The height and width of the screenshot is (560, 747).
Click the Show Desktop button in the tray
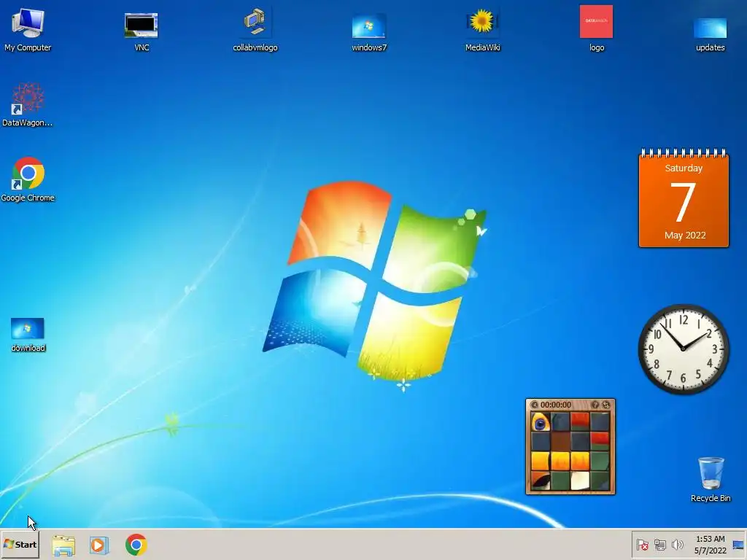[738, 545]
